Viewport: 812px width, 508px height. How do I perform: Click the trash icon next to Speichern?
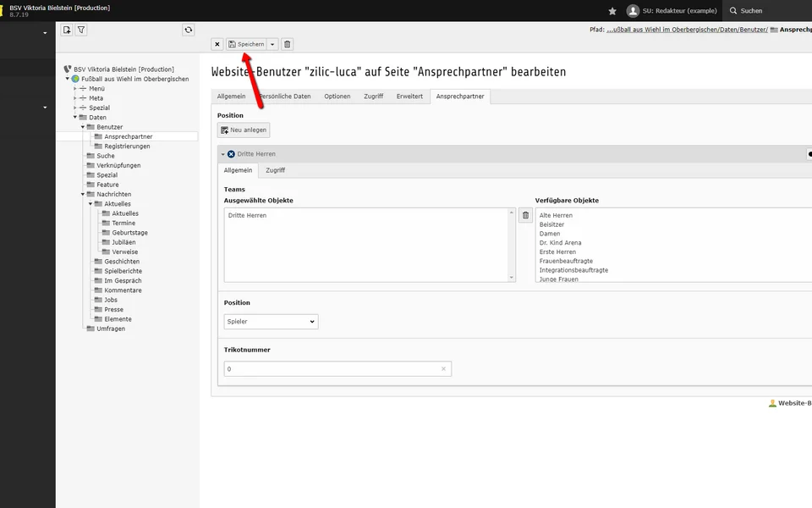287,44
